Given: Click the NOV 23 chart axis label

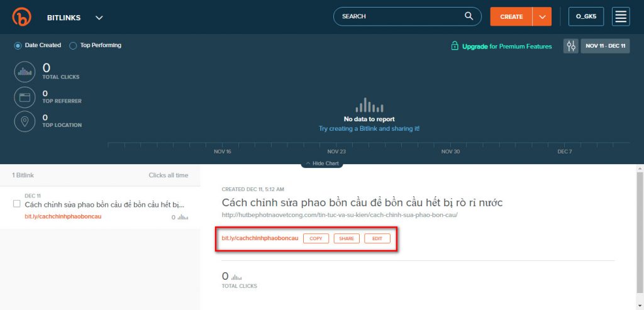Looking at the screenshot, I should 336,152.
